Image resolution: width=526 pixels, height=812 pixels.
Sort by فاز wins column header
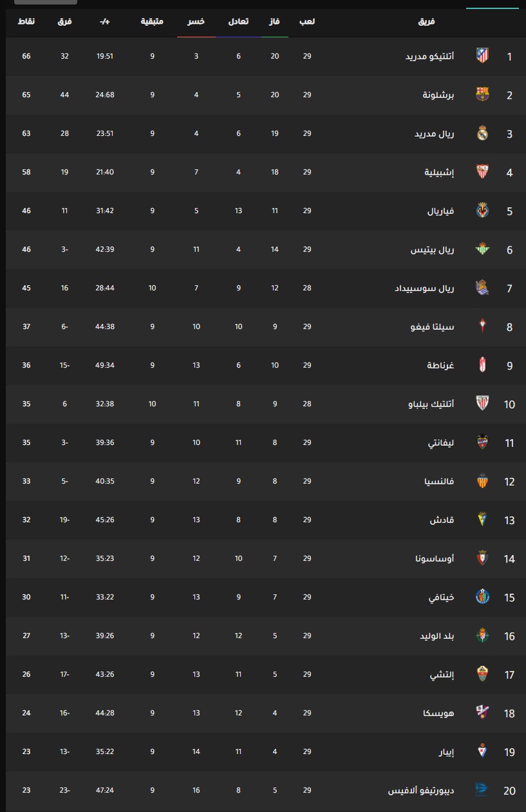pyautogui.click(x=275, y=22)
